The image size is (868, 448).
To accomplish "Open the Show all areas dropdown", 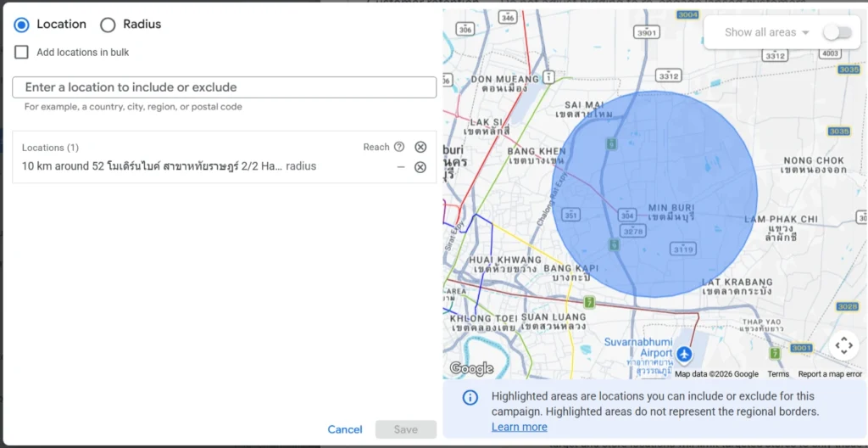I will pyautogui.click(x=767, y=33).
